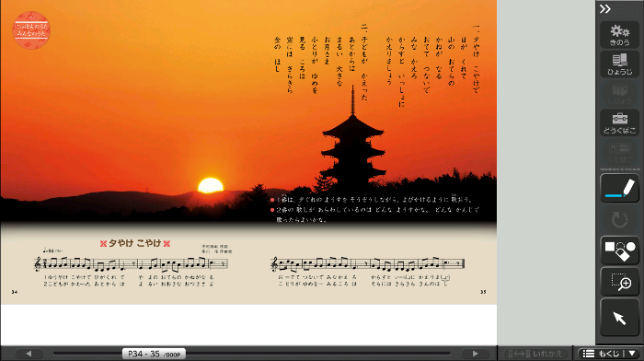Select the blue pen drawing tool
The width and height of the screenshot is (644, 361).
pyautogui.click(x=619, y=188)
